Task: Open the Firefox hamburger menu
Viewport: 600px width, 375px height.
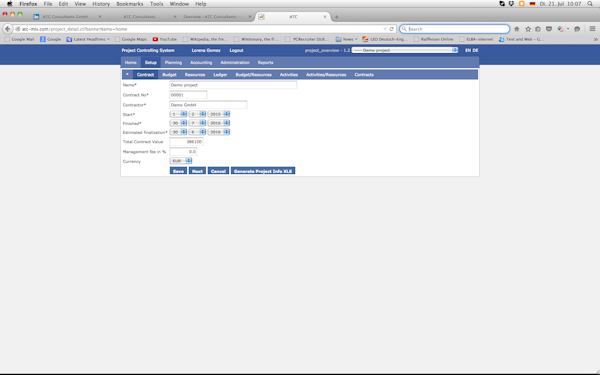Action: pos(592,29)
